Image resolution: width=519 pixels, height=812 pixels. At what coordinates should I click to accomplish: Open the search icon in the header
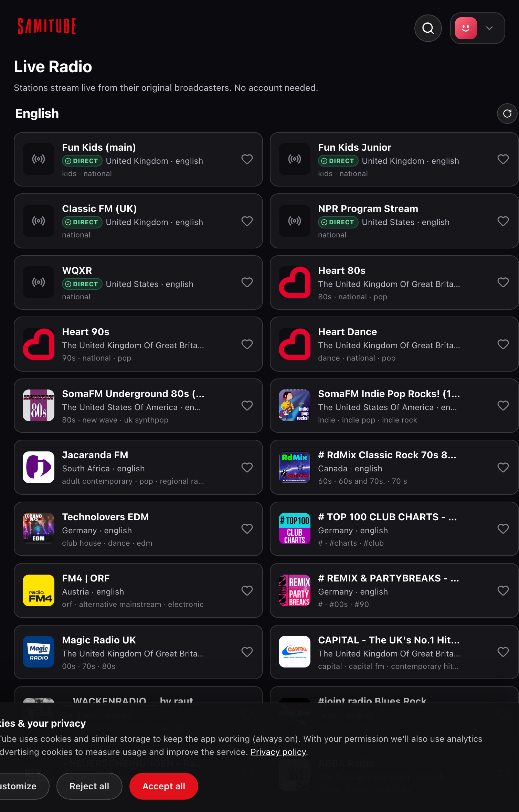[x=428, y=28]
